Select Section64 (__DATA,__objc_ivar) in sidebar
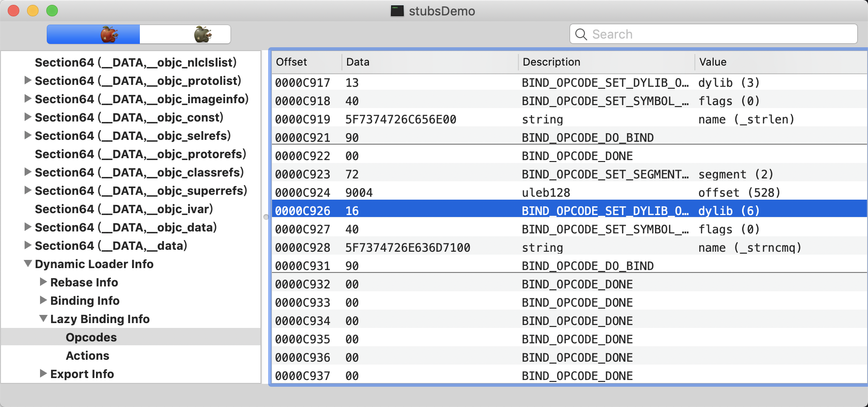The width and height of the screenshot is (868, 407). pyautogui.click(x=123, y=209)
